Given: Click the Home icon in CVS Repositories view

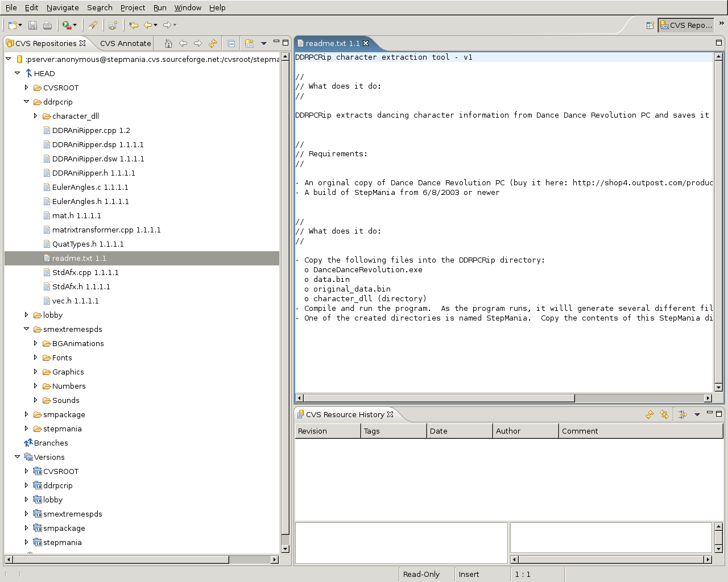Looking at the screenshot, I should (x=168, y=43).
